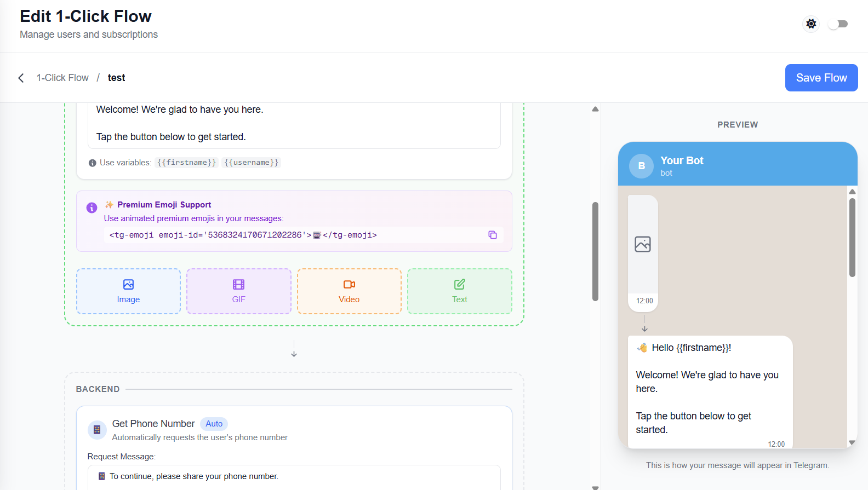This screenshot has width=868, height=490.
Task: Click the preview scrollbar down arrow
Action: coord(852,442)
